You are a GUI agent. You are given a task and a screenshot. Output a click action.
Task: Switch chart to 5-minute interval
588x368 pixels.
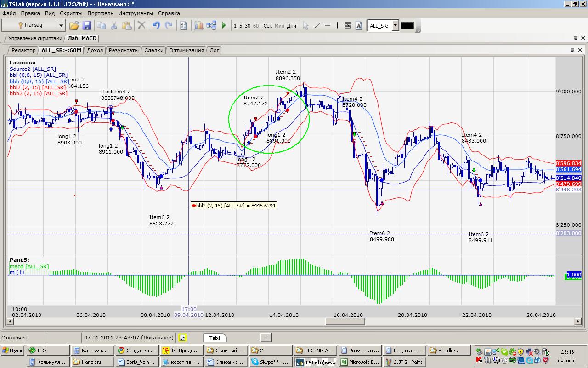click(x=241, y=26)
